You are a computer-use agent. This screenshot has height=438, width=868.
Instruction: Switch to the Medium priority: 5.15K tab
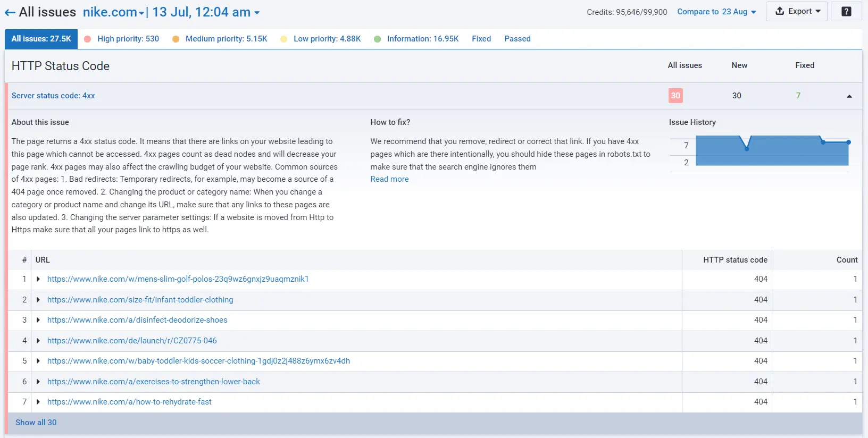220,39
